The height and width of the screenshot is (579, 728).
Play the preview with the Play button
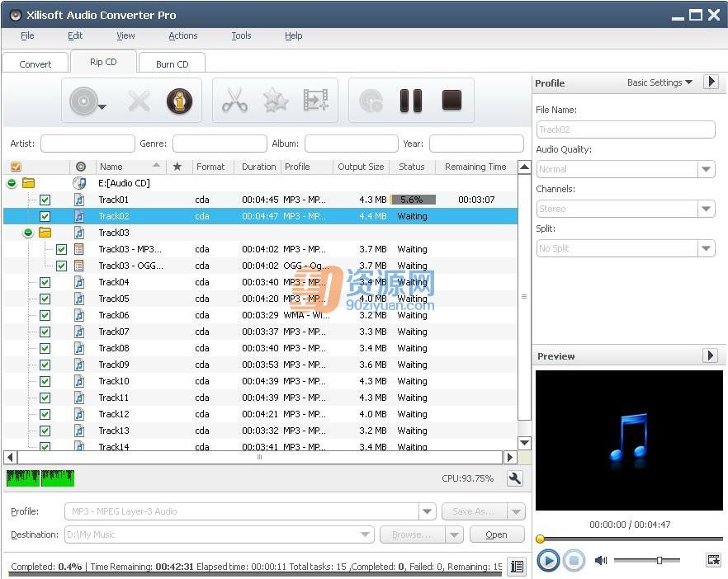[548, 561]
